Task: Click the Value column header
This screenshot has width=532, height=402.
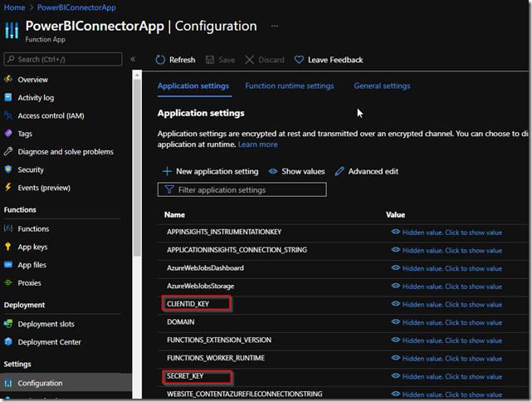Action: [x=395, y=214]
